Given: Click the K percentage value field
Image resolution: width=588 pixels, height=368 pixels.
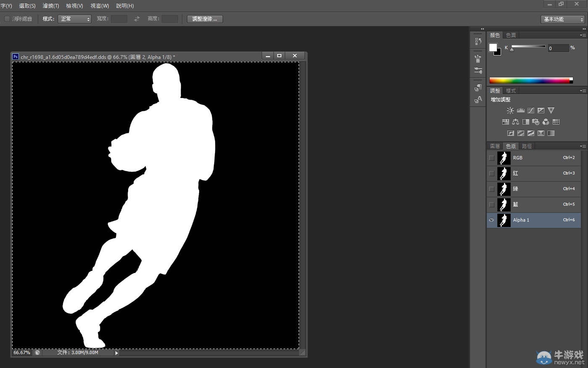Looking at the screenshot, I should (558, 48).
